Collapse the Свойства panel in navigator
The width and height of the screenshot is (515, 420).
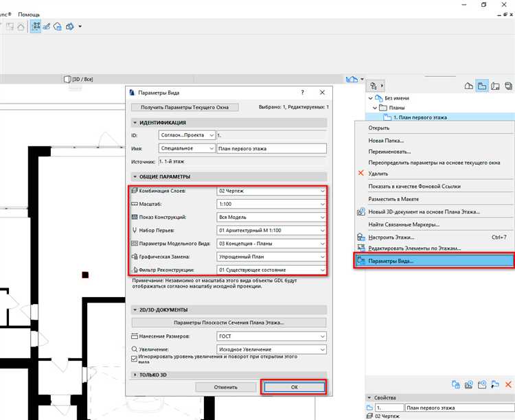click(369, 397)
